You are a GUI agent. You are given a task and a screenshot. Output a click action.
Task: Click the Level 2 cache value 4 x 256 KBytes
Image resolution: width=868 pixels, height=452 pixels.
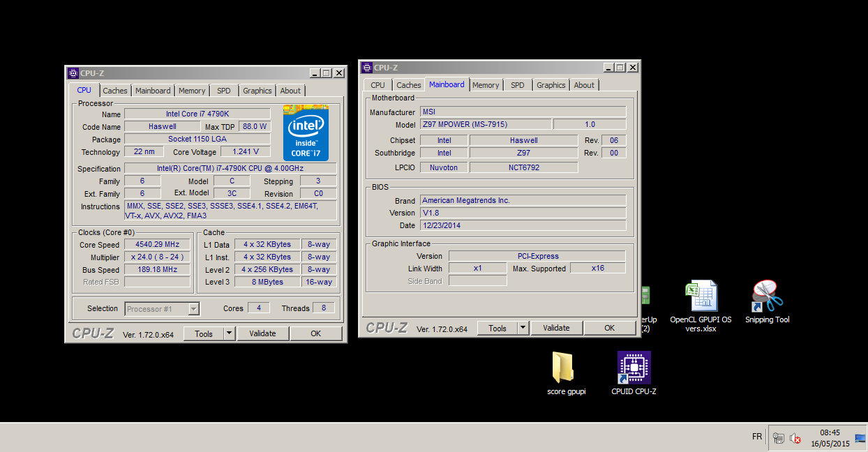tap(267, 269)
